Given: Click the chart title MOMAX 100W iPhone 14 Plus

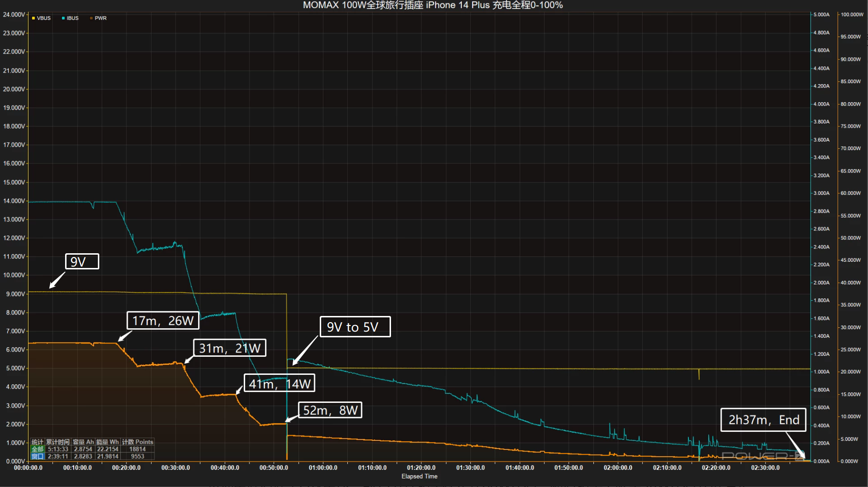Looking at the screenshot, I should [433, 5].
